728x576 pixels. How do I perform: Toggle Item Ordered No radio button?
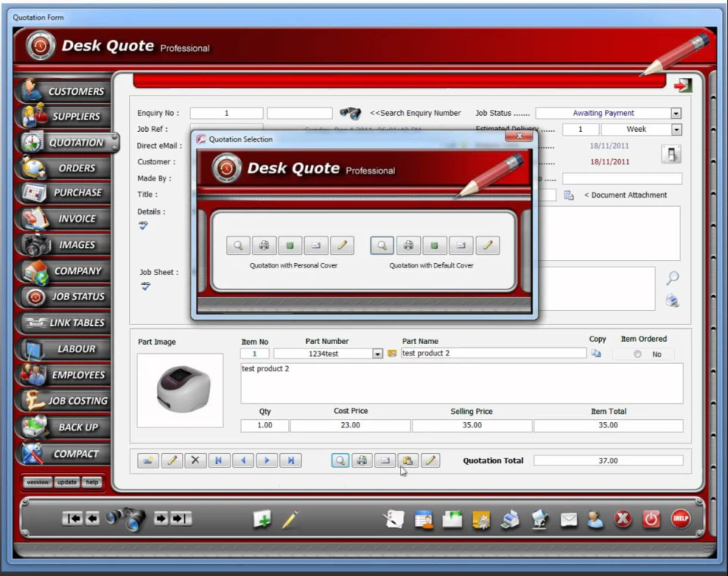click(x=638, y=354)
